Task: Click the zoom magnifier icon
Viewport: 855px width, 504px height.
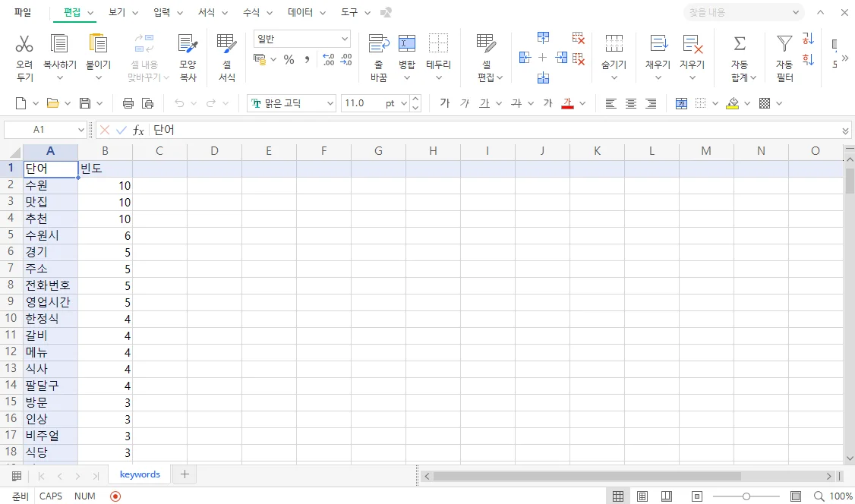Action: pyautogui.click(x=819, y=496)
